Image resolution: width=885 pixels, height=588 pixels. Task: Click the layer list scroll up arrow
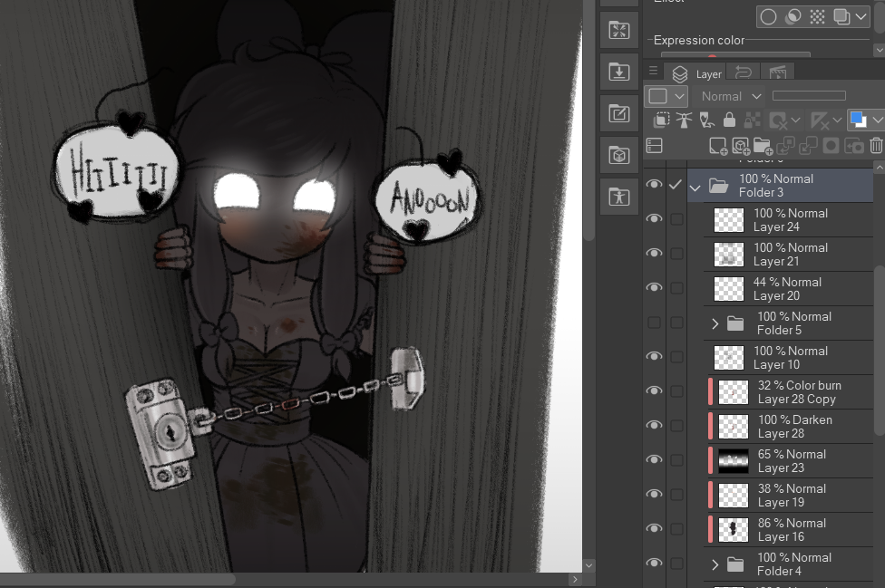879,167
